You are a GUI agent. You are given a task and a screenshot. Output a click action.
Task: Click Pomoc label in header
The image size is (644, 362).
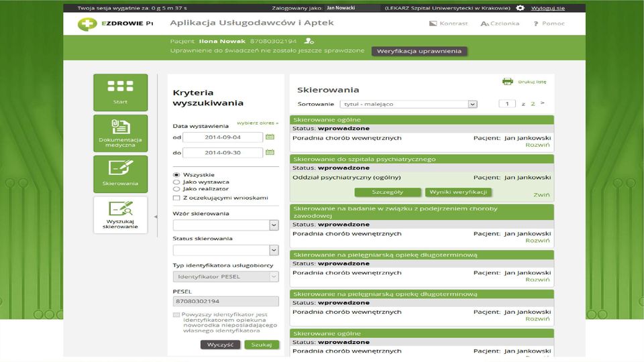point(553,23)
